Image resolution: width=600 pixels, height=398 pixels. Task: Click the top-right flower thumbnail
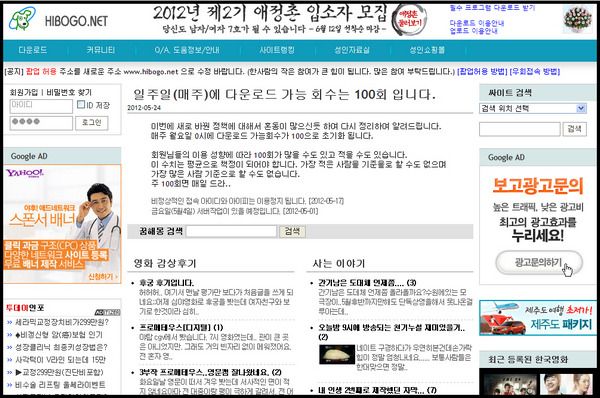578,19
